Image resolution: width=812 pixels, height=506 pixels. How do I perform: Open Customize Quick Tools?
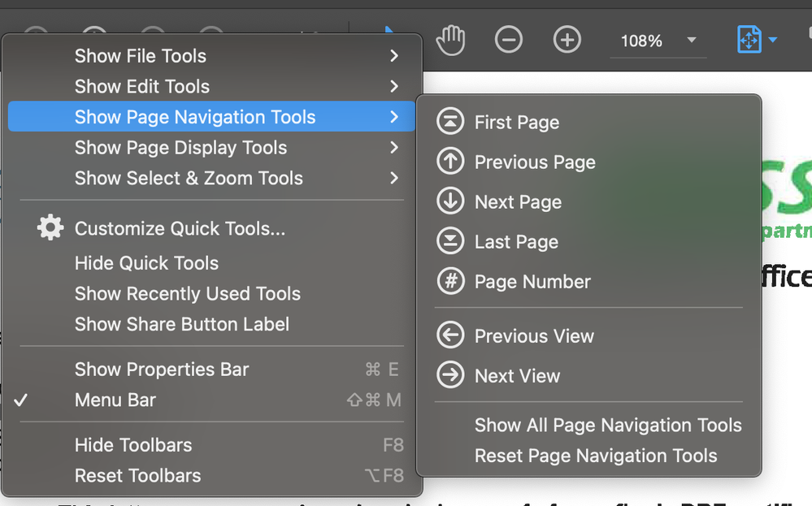coord(180,229)
